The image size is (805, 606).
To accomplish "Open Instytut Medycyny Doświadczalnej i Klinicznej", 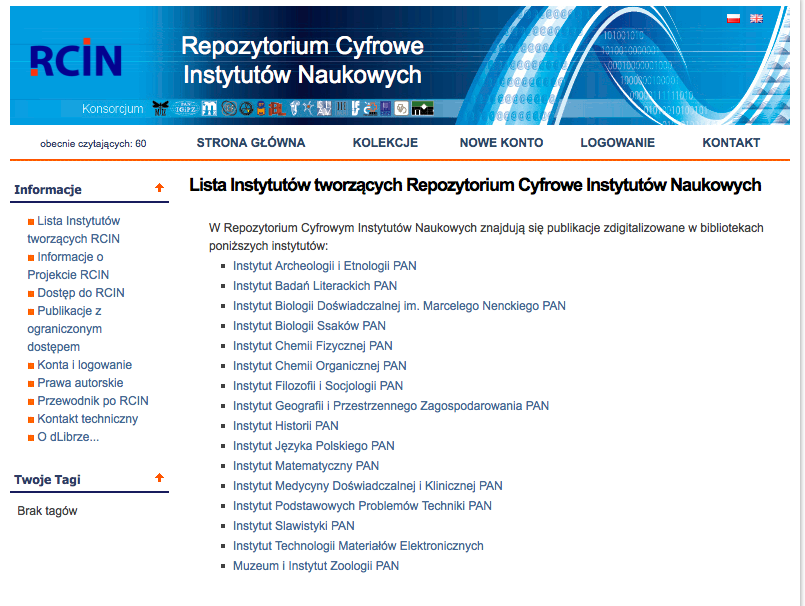I will point(368,486).
